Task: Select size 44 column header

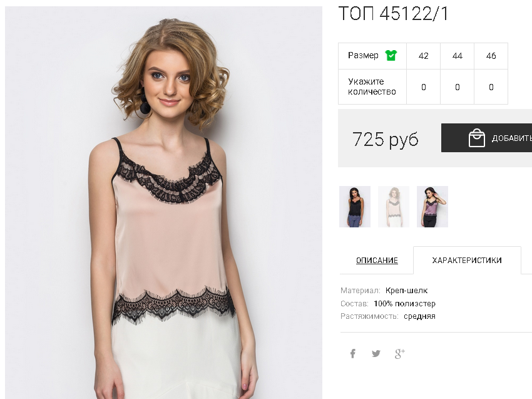Action: point(457,56)
